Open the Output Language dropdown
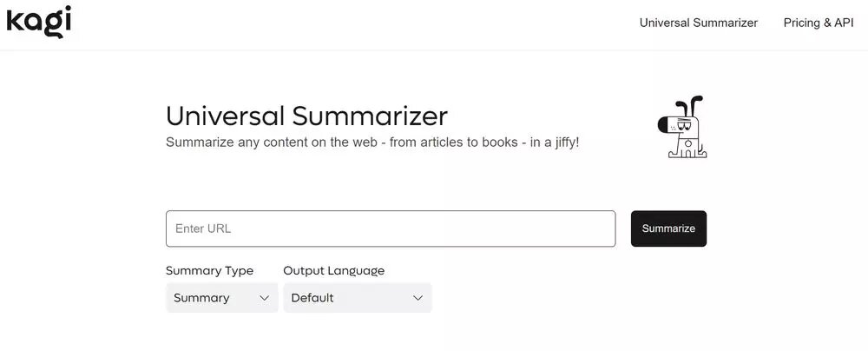Viewport: 868px width, 351px height. pos(357,298)
